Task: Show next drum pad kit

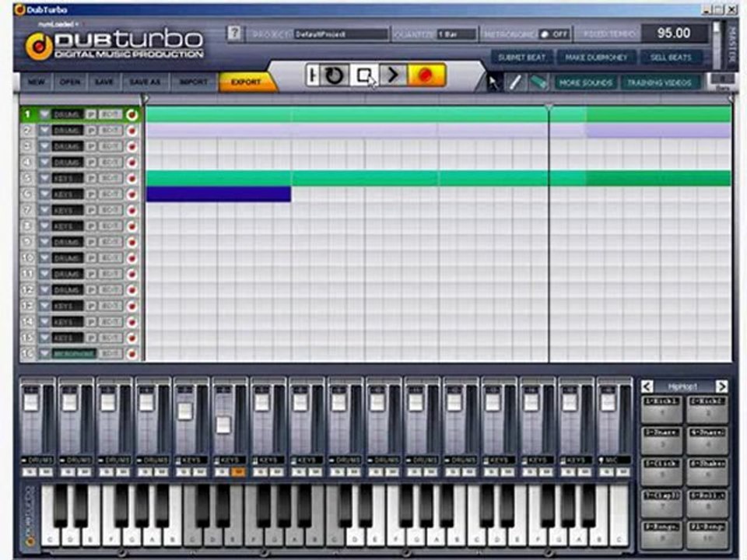Action: click(721, 387)
